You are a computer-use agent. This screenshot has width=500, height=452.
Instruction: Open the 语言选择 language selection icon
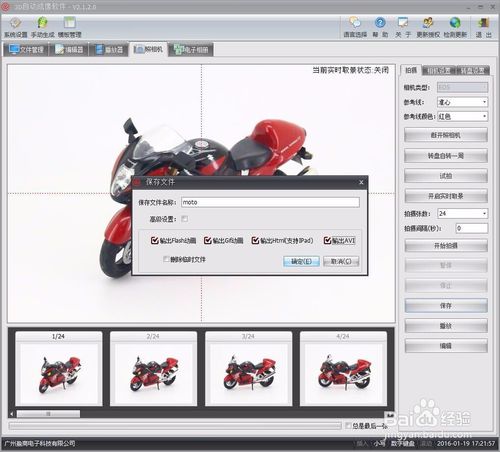[x=355, y=27]
